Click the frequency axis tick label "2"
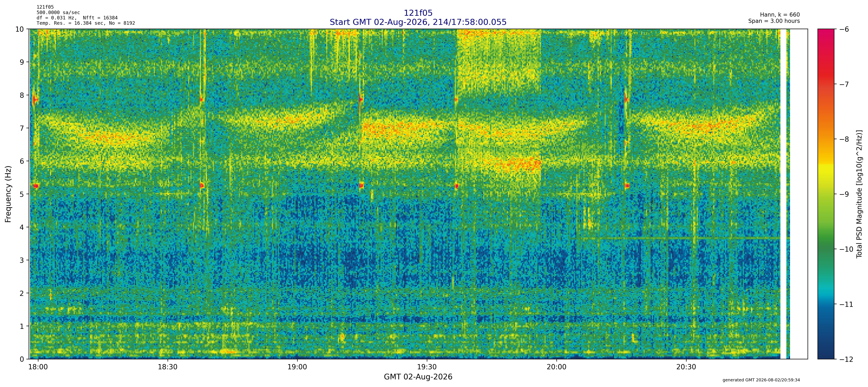Screen dimensions: 868x387 pos(22,293)
